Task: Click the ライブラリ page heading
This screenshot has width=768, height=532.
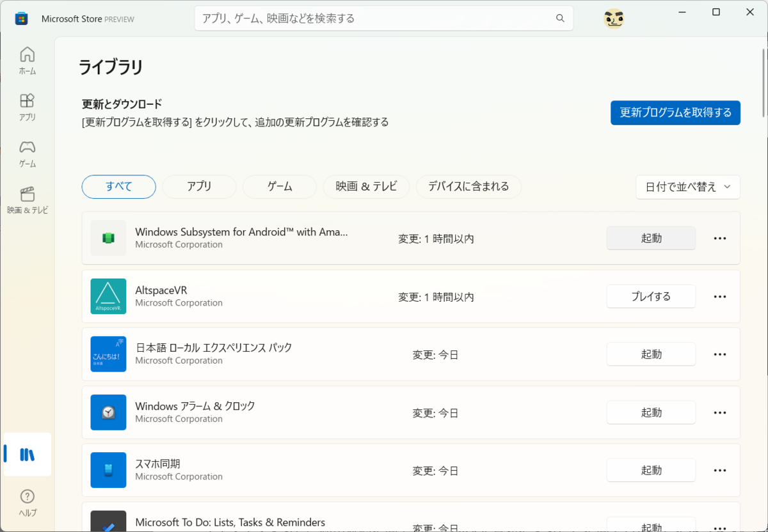Action: [x=111, y=67]
